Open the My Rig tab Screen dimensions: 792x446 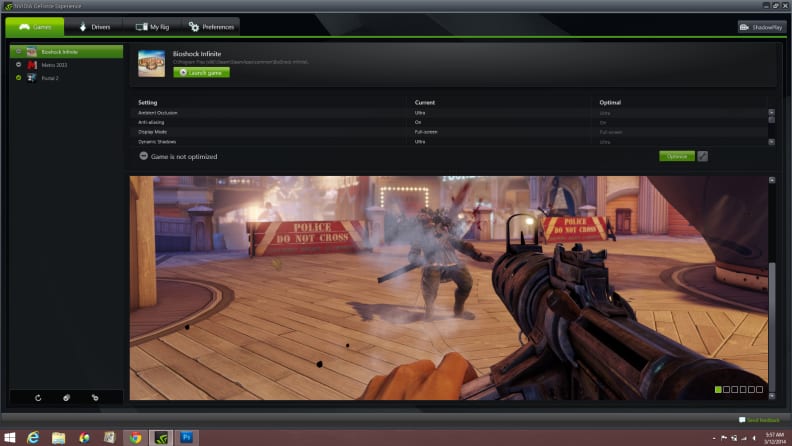(x=153, y=27)
